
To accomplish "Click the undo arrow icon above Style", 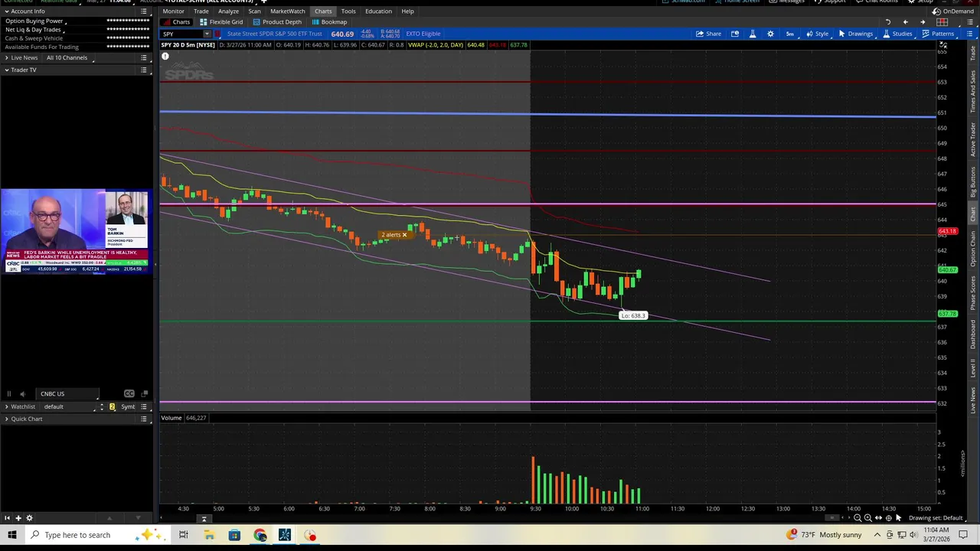I will click(x=887, y=22).
